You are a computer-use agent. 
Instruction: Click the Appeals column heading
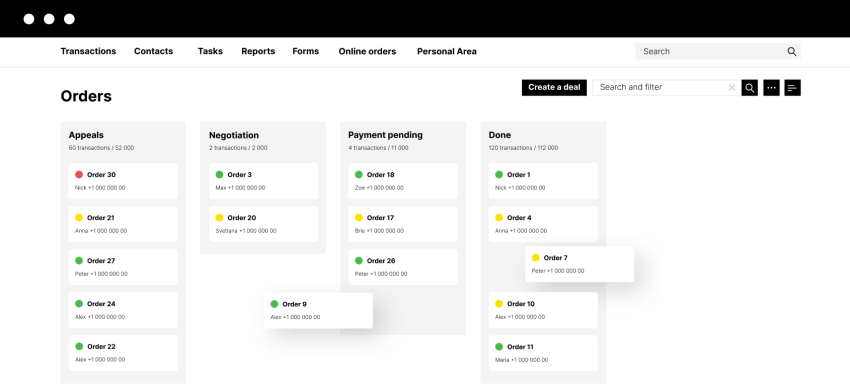86,135
